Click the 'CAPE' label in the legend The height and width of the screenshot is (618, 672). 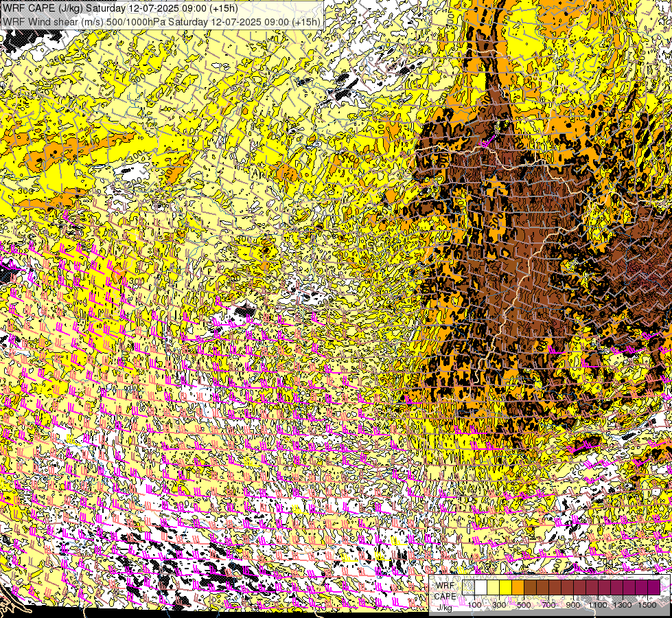pyautogui.click(x=445, y=596)
